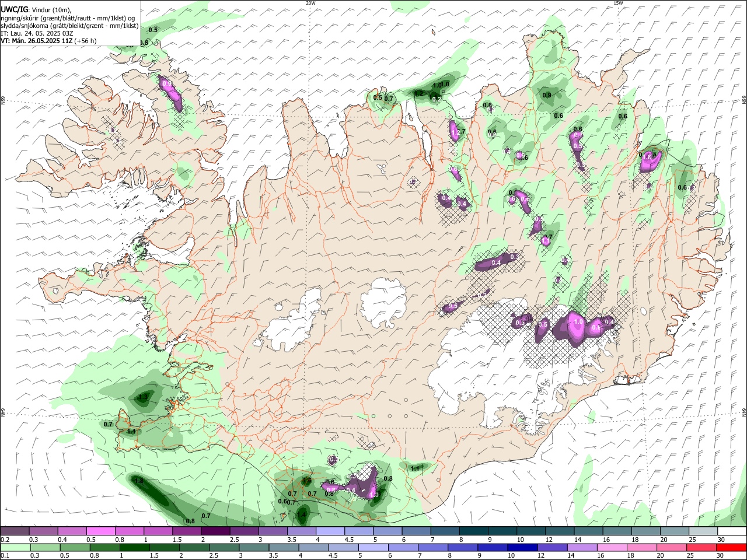
Task: Click the '20W' longitude label at the top edge
Action: pos(310,3)
